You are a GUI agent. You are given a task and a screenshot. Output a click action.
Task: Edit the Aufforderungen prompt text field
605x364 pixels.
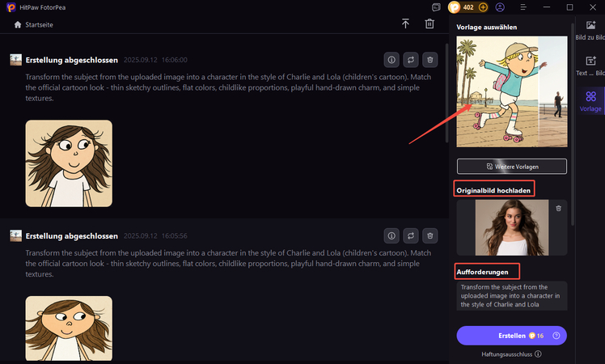[x=512, y=296]
